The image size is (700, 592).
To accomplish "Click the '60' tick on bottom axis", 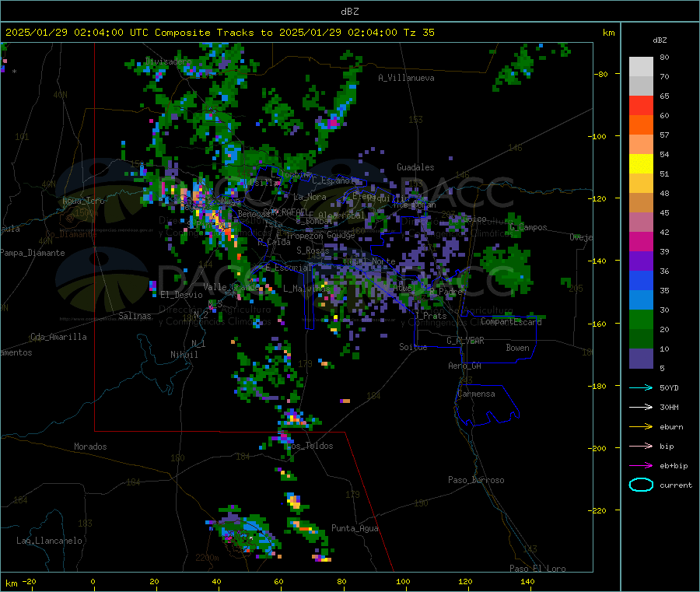I will pos(278,581).
